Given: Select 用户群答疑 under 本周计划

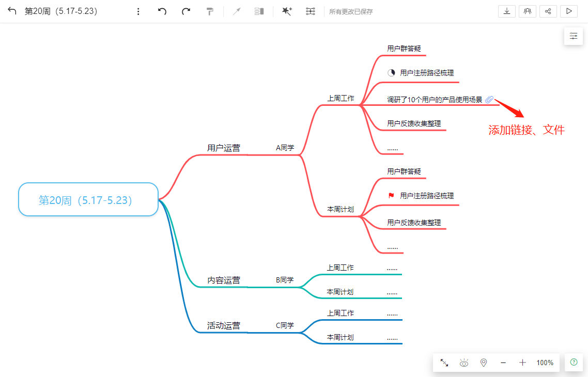Looking at the screenshot, I should pyautogui.click(x=404, y=171).
